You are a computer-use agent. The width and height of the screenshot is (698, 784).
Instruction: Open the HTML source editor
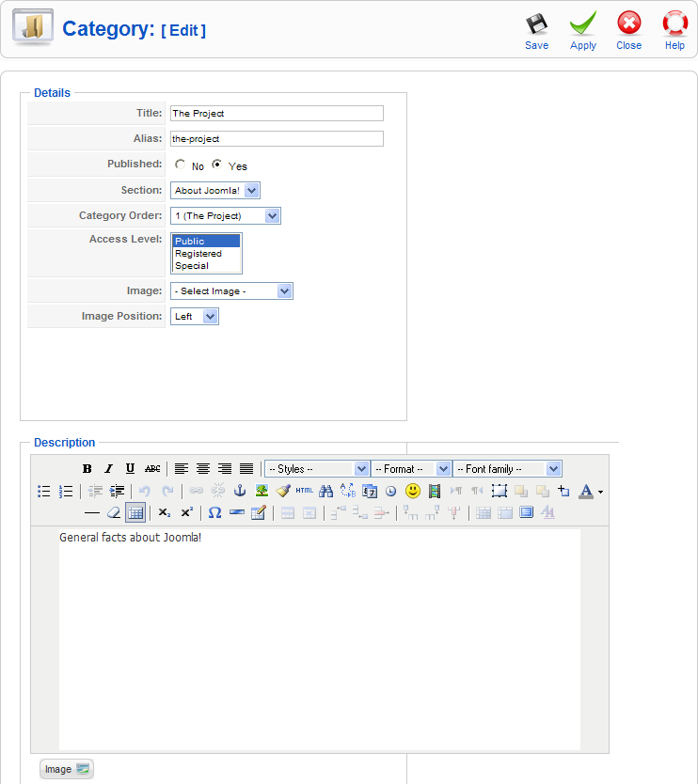(305, 491)
